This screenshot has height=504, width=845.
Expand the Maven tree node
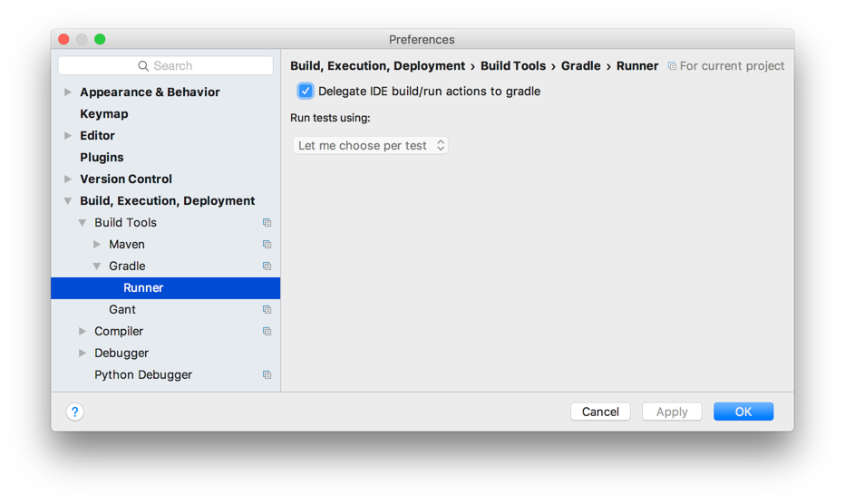pyautogui.click(x=97, y=244)
